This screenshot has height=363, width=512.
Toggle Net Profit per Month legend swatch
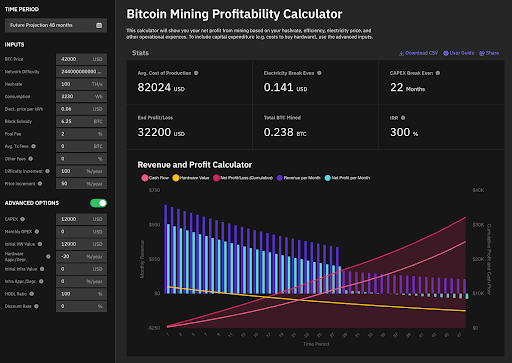328,178
